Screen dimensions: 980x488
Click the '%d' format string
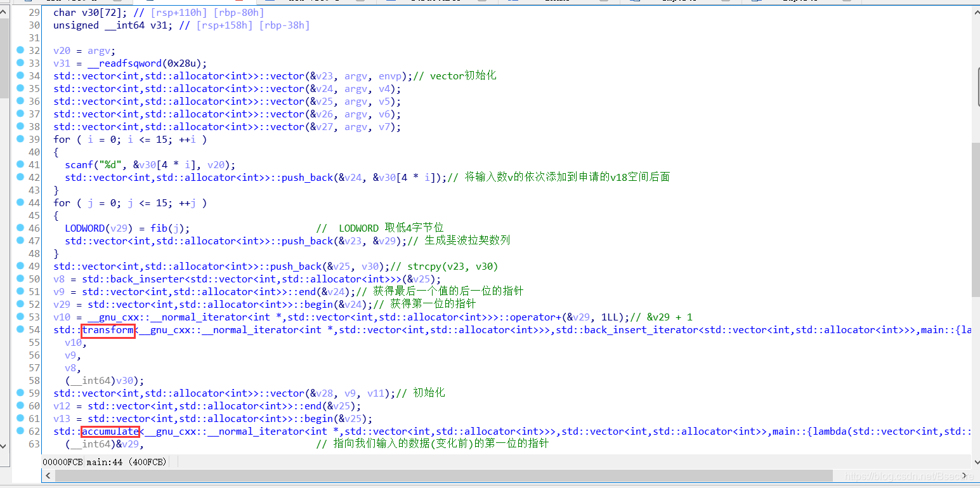[110, 165]
